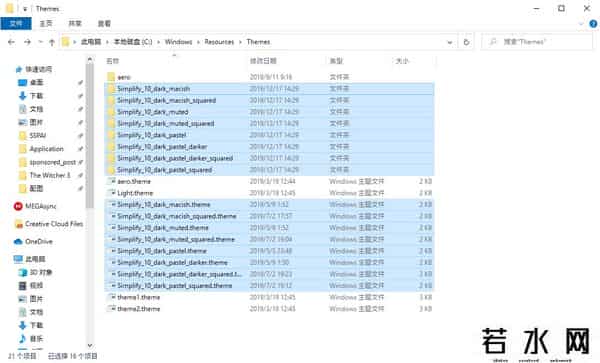The image size is (600, 363).
Task: Refresh the Themes folder
Action: coord(466,42)
